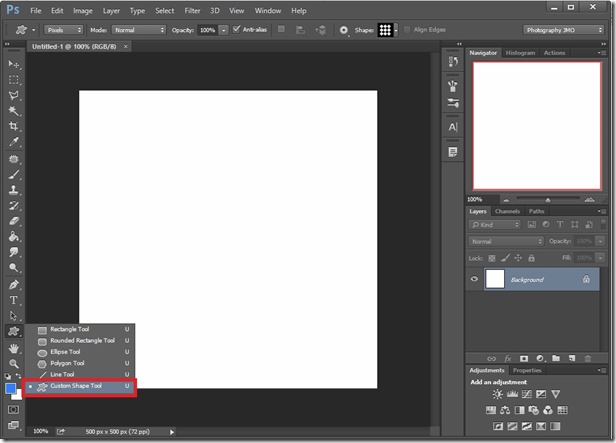Toggle lock position

tap(518, 258)
